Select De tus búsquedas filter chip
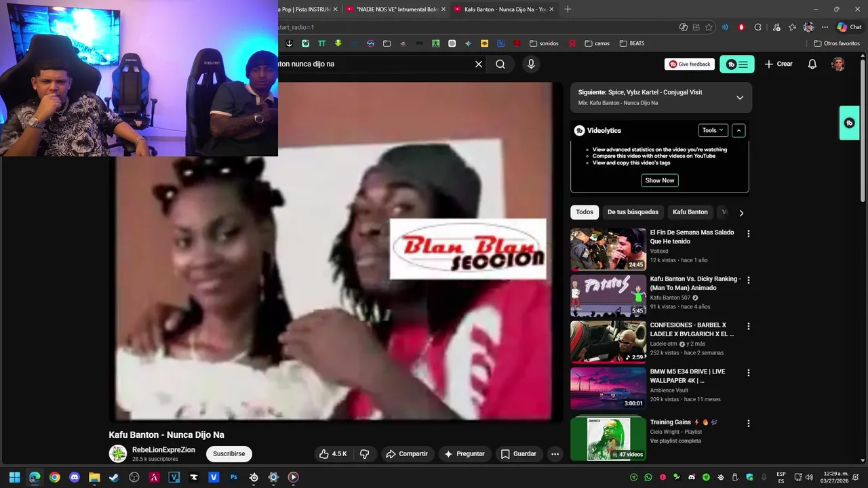Screen dimensions: 868x488 point(633,212)
